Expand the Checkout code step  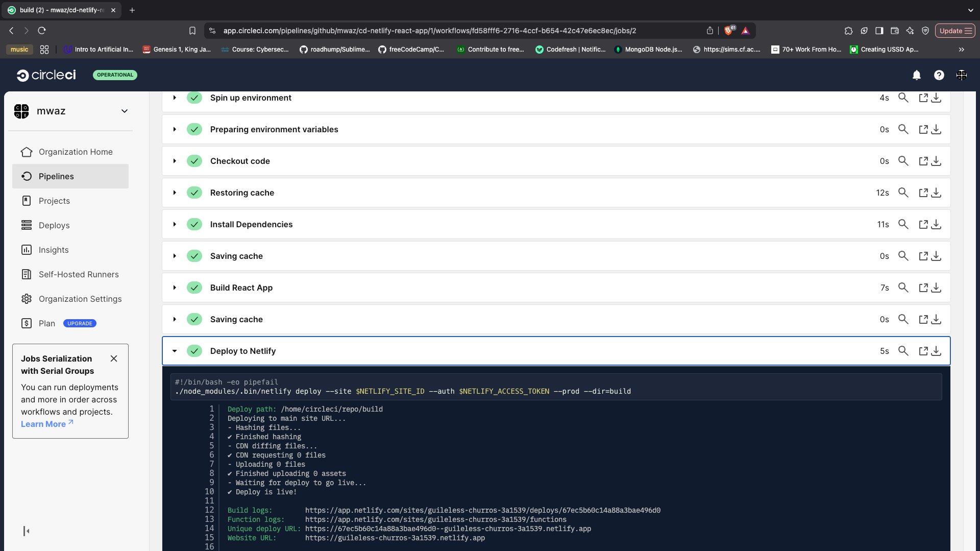[x=175, y=161]
